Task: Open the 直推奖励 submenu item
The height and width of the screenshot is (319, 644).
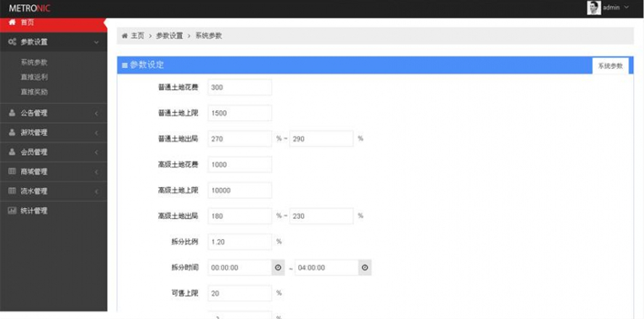Action: click(x=34, y=92)
